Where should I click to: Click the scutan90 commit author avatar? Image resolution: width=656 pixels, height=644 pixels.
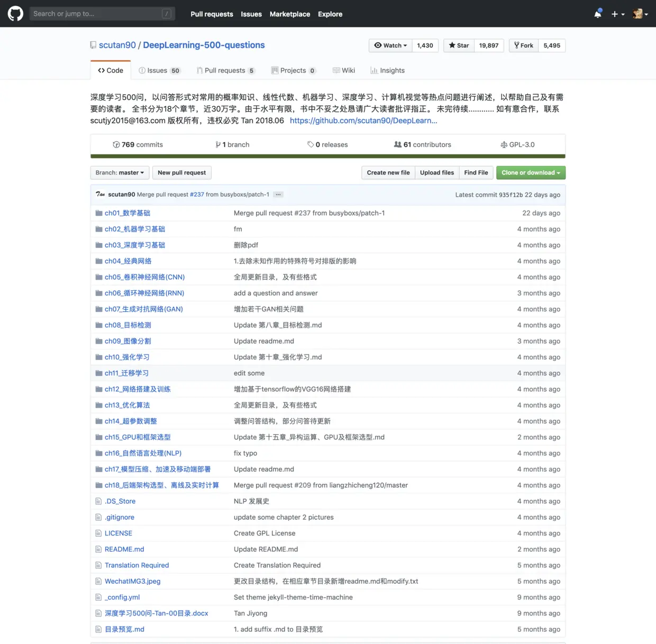[100, 195]
